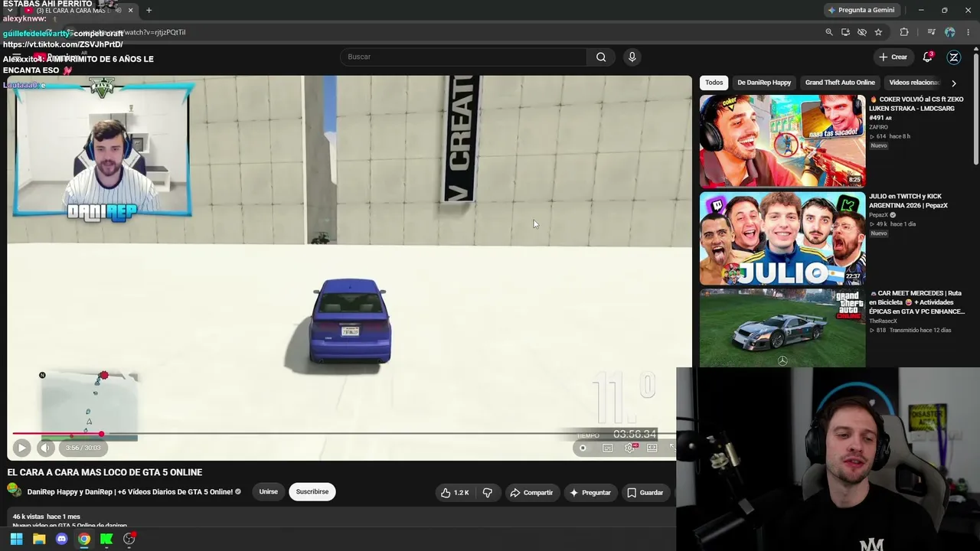Viewport: 980px width, 551px height.
Task: Click the install app icon in address bar
Action: click(845, 32)
